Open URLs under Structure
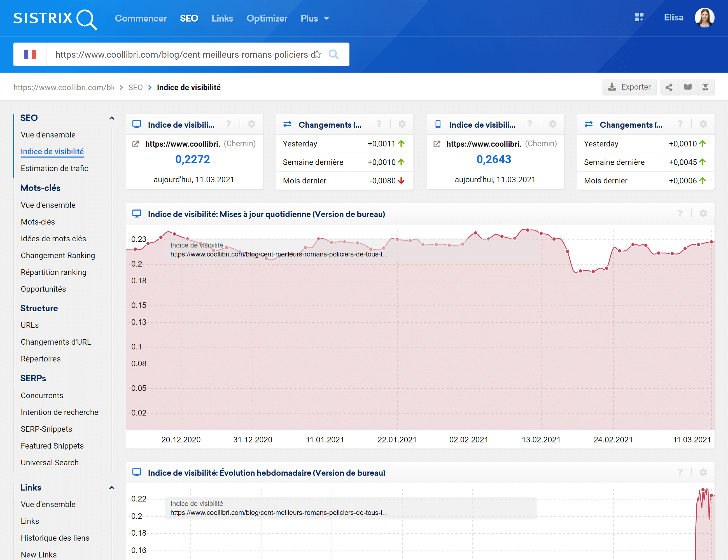This screenshot has width=728, height=560. pos(30,325)
